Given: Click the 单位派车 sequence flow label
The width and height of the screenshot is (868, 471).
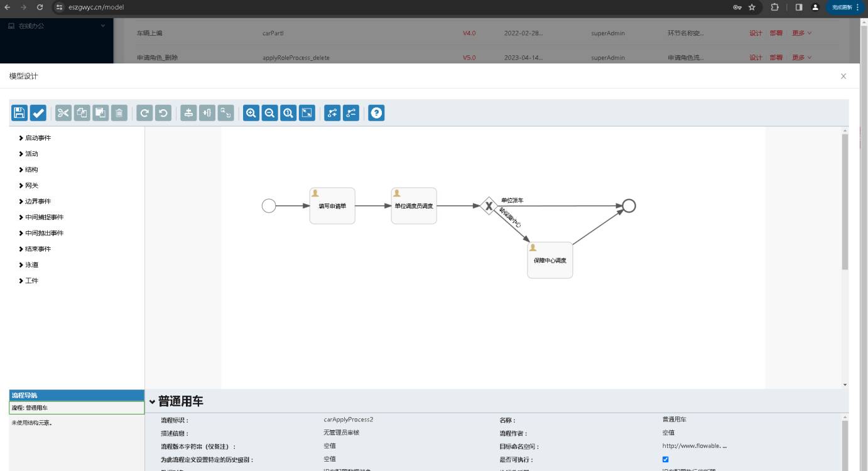Looking at the screenshot, I should [x=513, y=200].
